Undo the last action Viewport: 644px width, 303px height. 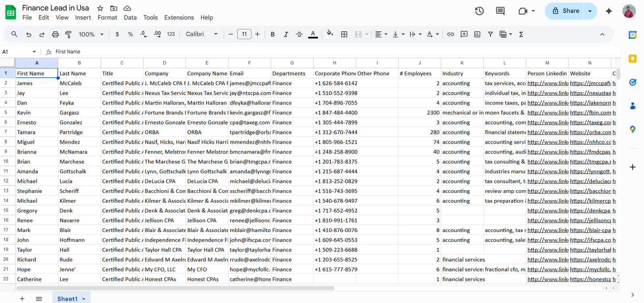click(x=29, y=34)
